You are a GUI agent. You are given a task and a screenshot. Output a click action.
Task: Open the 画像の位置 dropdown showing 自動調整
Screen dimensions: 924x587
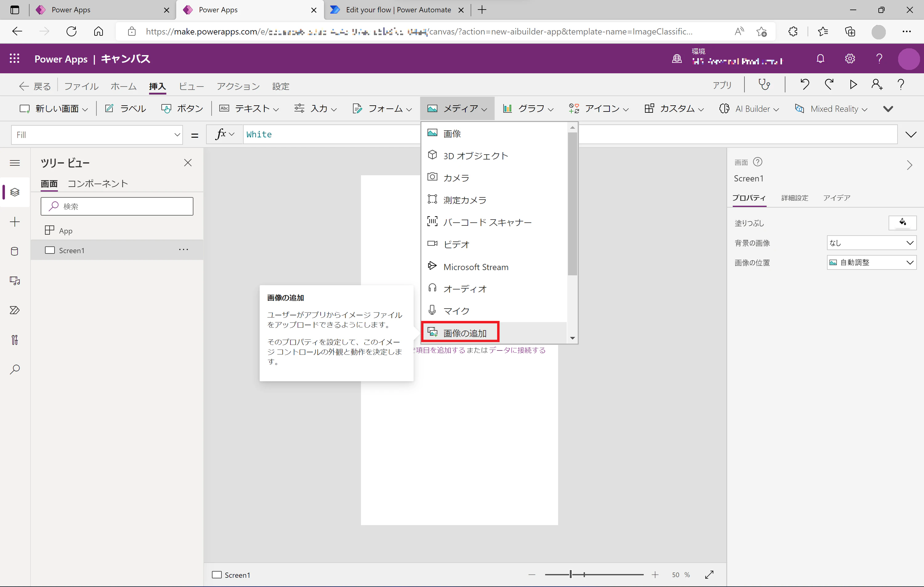(x=871, y=262)
